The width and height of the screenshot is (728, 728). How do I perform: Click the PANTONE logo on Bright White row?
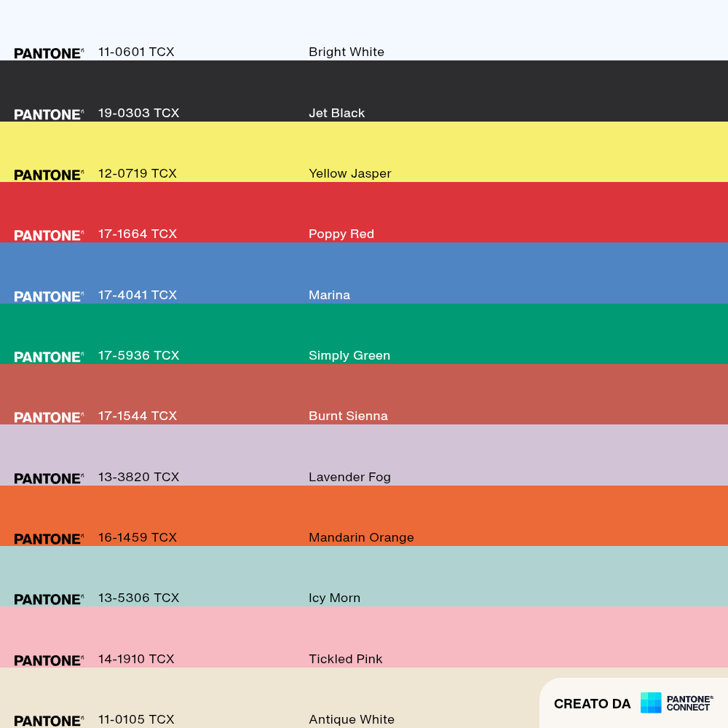click(49, 53)
